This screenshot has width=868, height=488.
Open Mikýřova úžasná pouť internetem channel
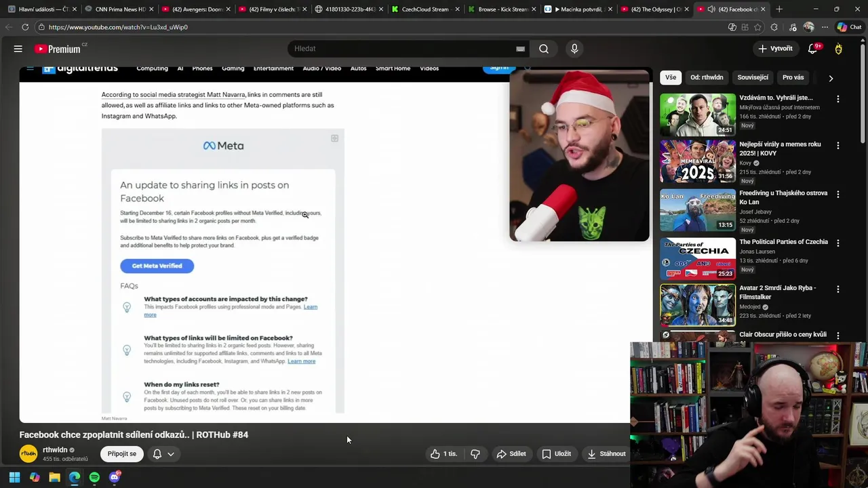[x=779, y=107]
